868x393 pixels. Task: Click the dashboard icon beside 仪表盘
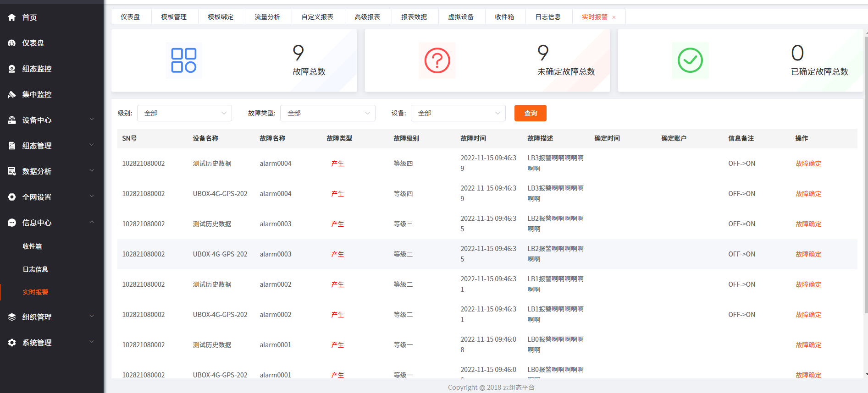[x=12, y=43]
